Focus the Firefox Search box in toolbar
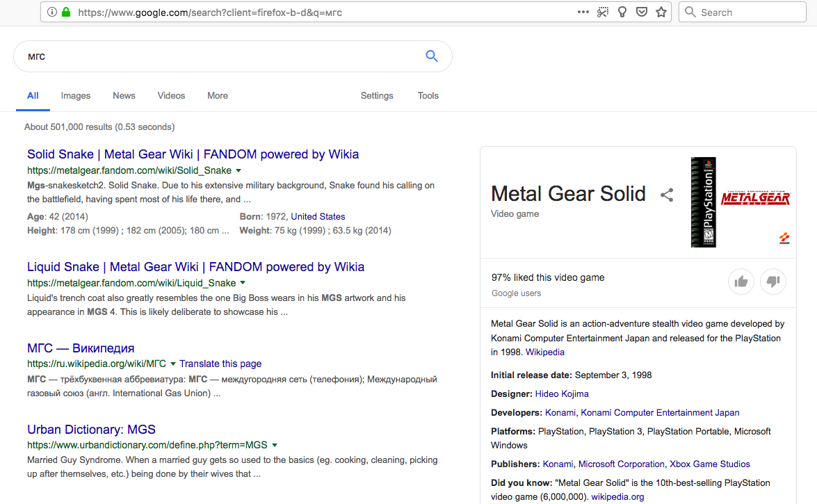 tap(743, 12)
